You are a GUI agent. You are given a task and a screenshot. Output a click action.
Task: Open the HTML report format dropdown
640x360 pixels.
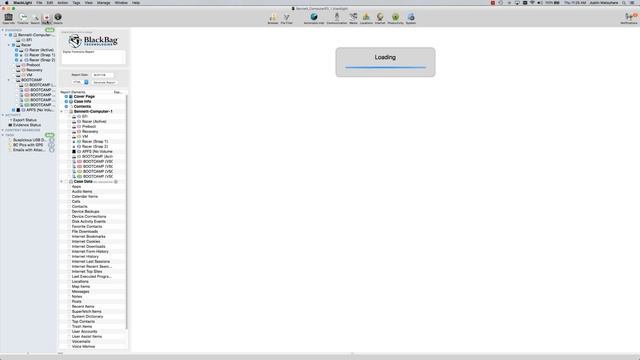tap(80, 82)
